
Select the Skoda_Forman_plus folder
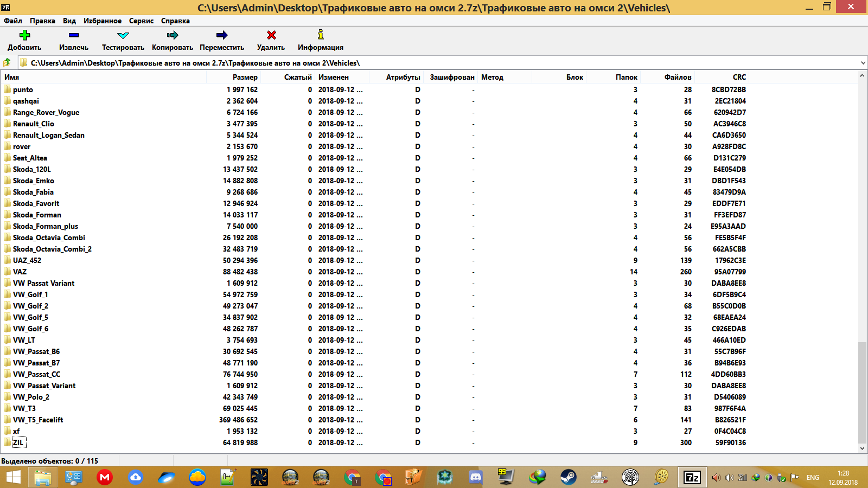[46, 226]
